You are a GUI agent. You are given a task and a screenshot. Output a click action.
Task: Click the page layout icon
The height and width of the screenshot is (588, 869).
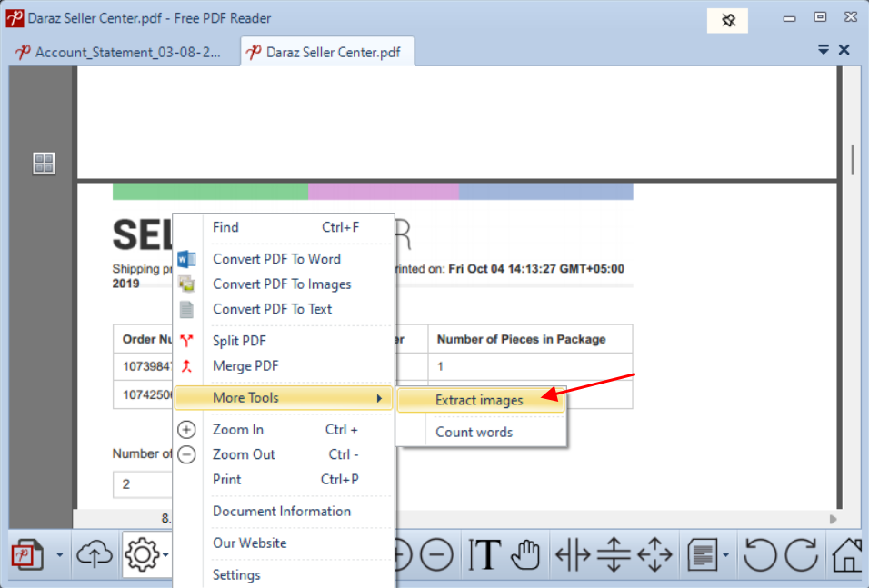click(x=703, y=554)
